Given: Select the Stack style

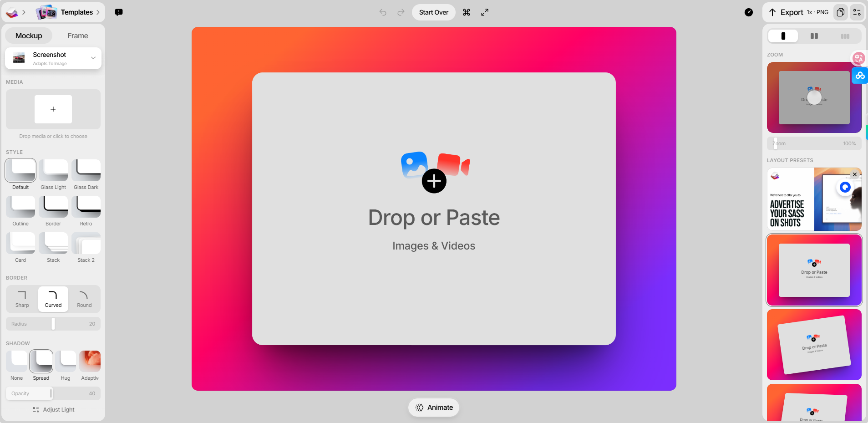Looking at the screenshot, I should point(53,248).
